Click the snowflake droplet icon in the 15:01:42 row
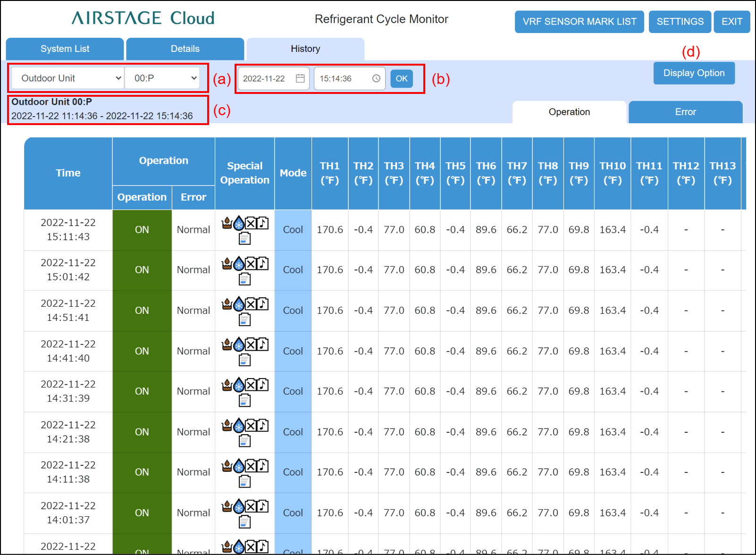The height and width of the screenshot is (555, 756). (239, 263)
